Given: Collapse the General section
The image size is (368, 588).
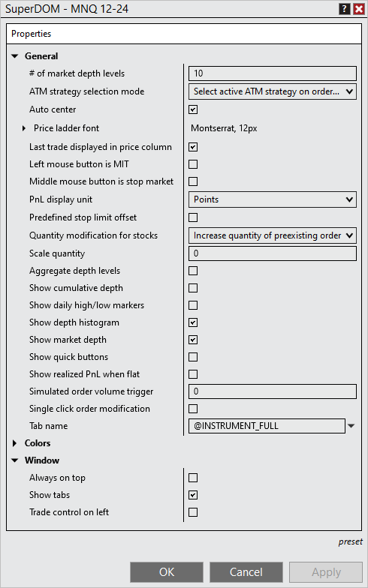Looking at the screenshot, I should coord(15,56).
